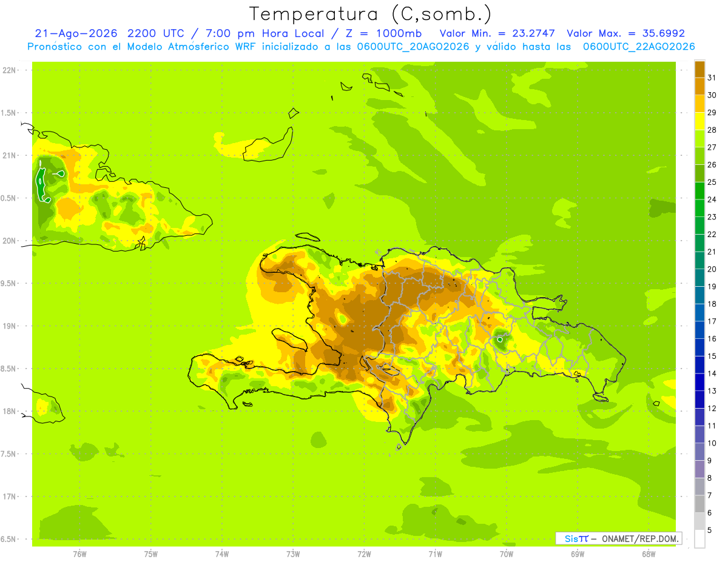Viewport: 728px width, 562px height.
Task: Click legend value 28
Action: (712, 130)
